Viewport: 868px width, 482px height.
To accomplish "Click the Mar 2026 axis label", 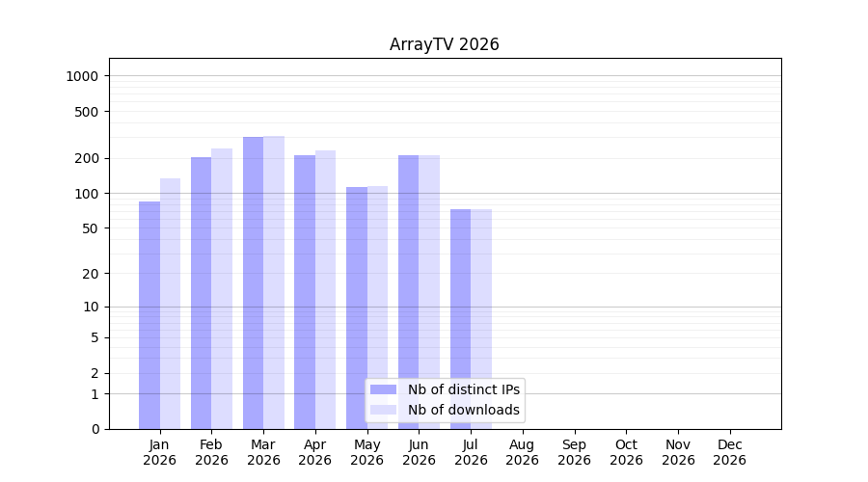I will coord(263,452).
